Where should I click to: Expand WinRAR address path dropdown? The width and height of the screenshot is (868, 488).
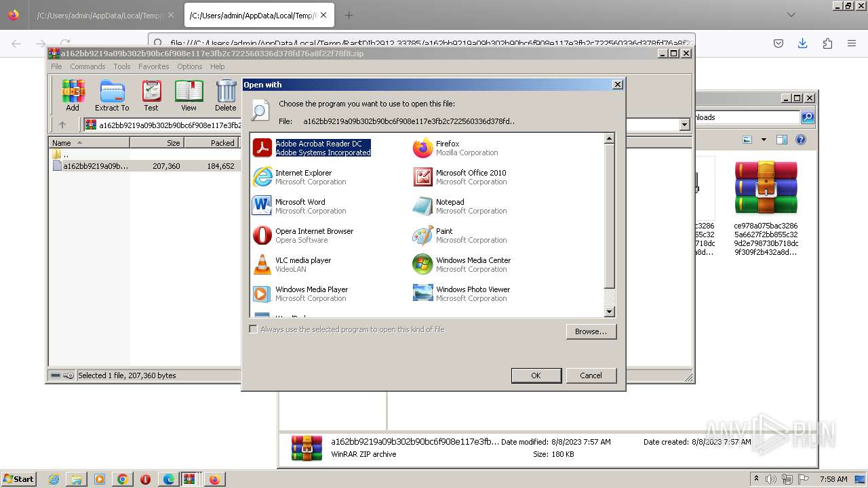(x=684, y=125)
